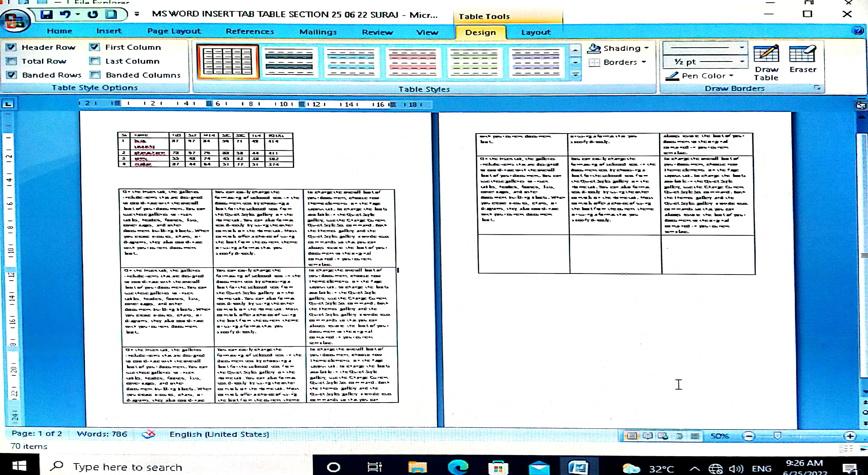Click the English (United States) language button
This screenshot has height=475, width=868.
tap(219, 434)
